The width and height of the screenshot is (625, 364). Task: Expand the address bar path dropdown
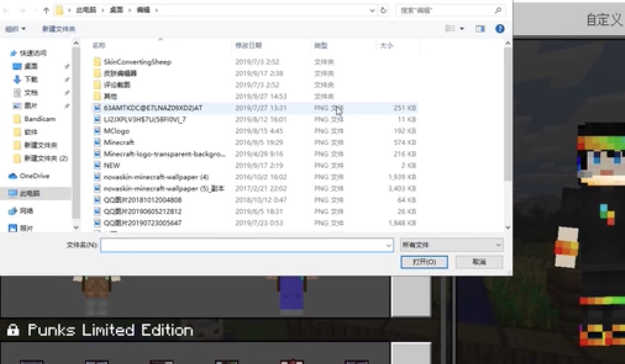pos(372,11)
